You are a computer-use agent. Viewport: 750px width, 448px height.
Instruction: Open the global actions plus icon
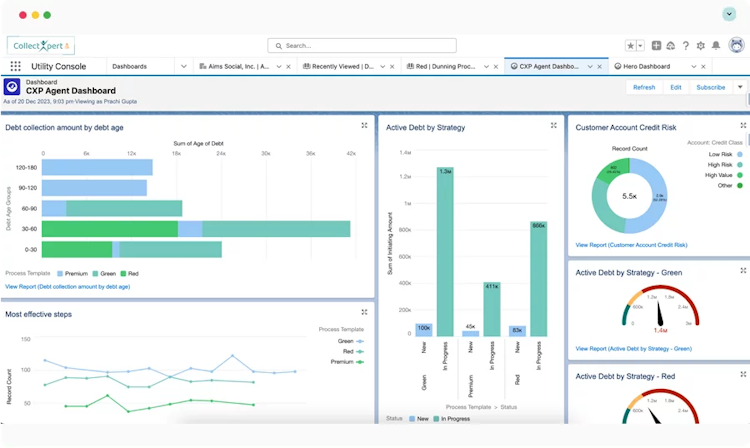click(656, 45)
